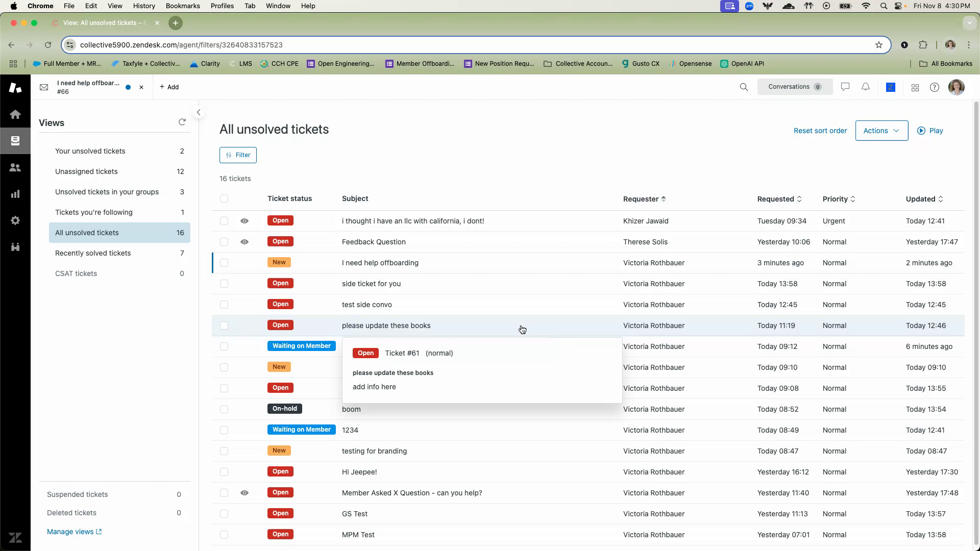Click the Play button for tickets
This screenshot has height=551, width=980.
pos(930,131)
